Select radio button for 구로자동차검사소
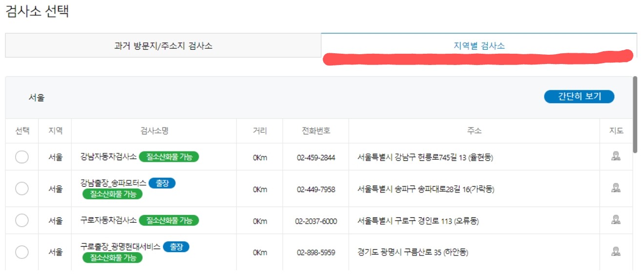644x277 pixels. click(x=22, y=221)
